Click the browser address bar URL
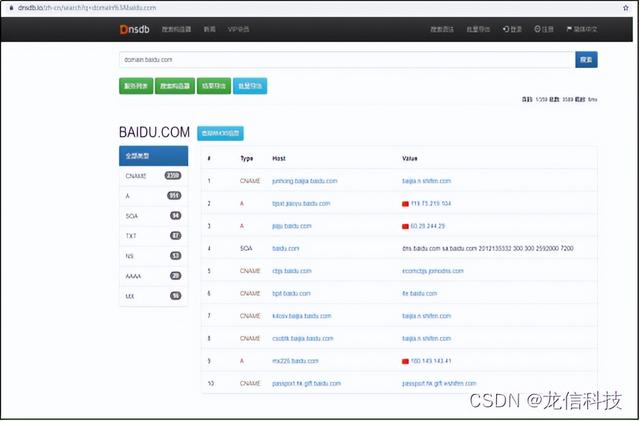640x421 pixels. (x=87, y=8)
